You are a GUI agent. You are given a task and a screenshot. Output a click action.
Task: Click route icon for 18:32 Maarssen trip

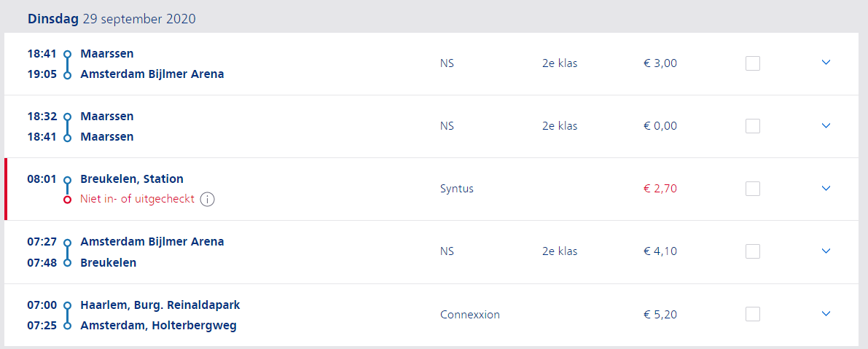tap(68, 127)
